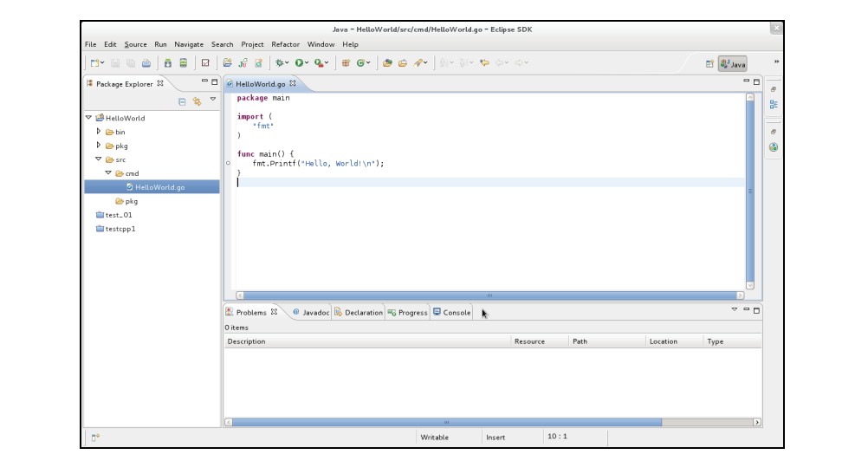Click the New Java Class icon

point(360,63)
